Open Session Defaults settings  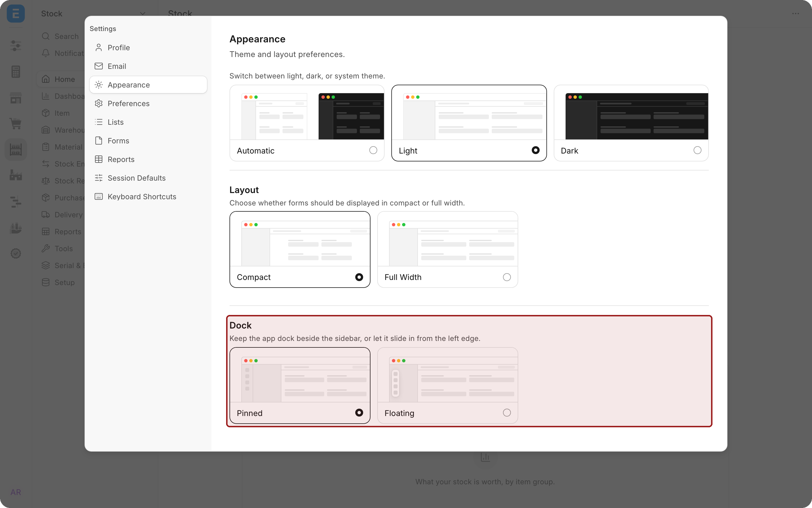point(148,178)
